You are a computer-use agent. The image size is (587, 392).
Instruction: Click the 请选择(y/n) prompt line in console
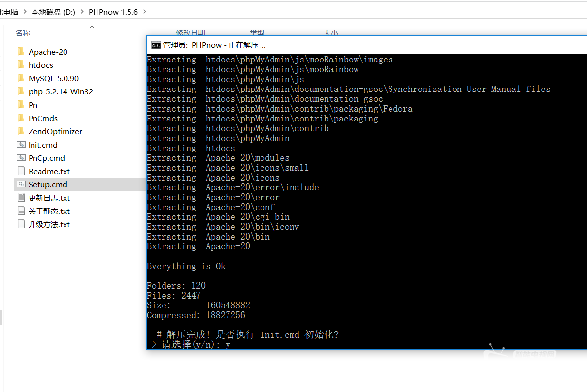pos(188,344)
